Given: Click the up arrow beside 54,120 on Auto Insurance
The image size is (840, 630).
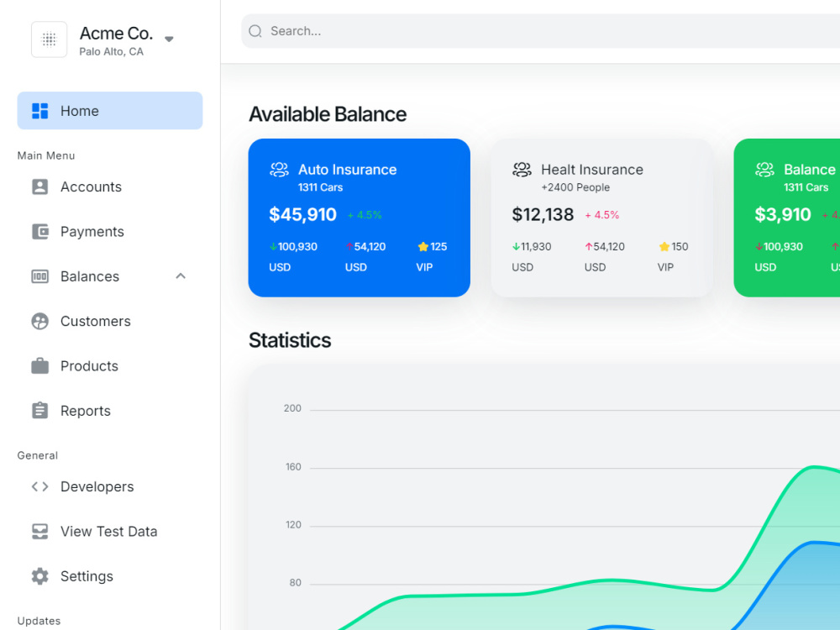Looking at the screenshot, I should click(349, 246).
